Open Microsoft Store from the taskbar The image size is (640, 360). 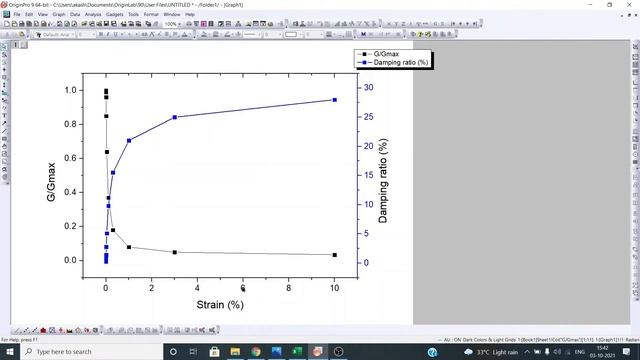point(214,351)
